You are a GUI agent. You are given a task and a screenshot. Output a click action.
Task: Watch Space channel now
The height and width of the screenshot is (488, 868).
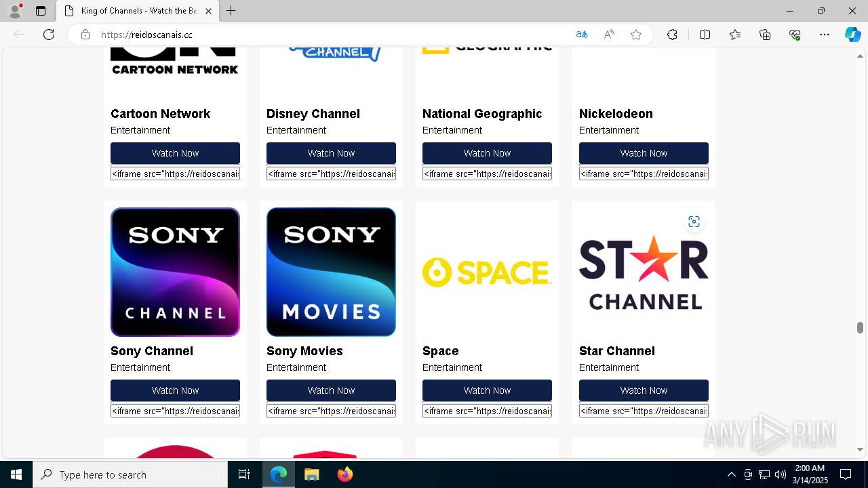click(x=487, y=390)
